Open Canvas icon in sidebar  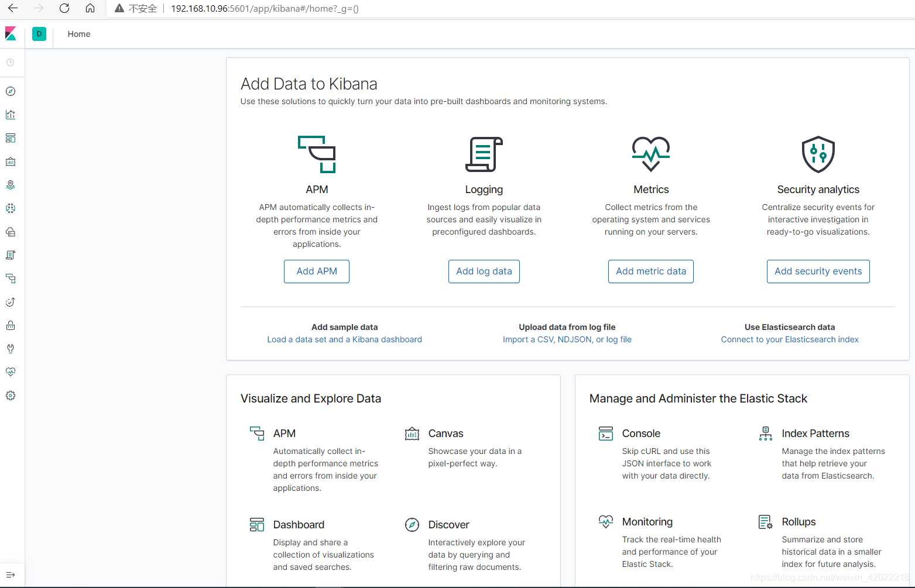[x=11, y=161]
